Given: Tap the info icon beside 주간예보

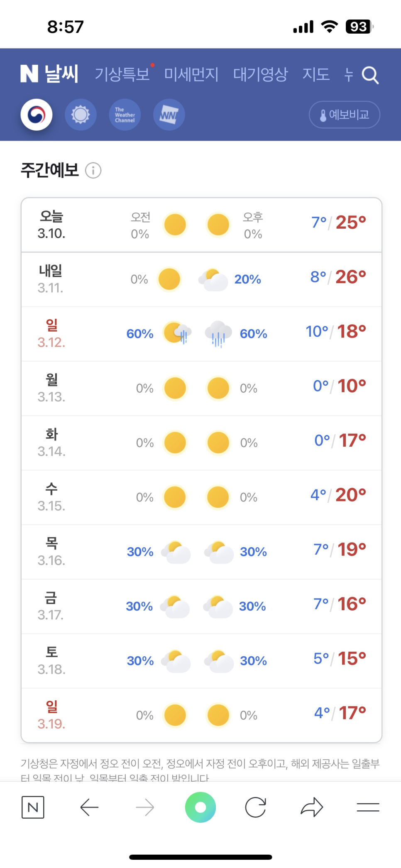Looking at the screenshot, I should 93,170.
